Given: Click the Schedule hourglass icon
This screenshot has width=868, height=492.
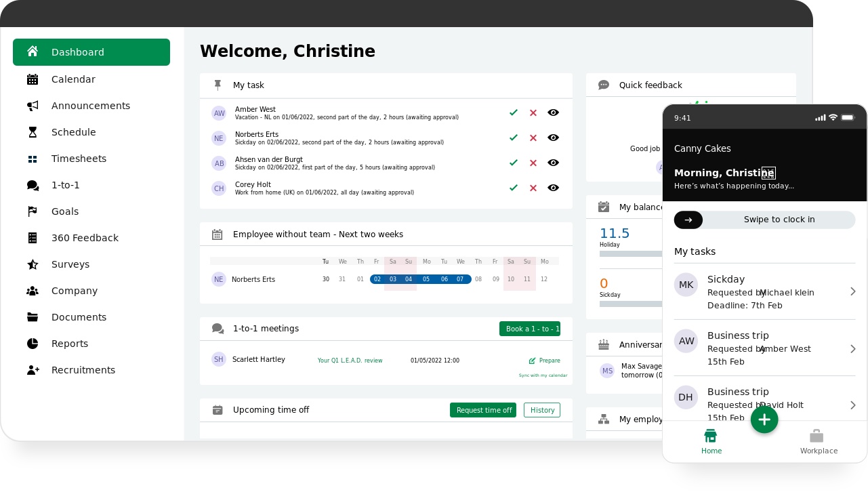Looking at the screenshot, I should [33, 132].
